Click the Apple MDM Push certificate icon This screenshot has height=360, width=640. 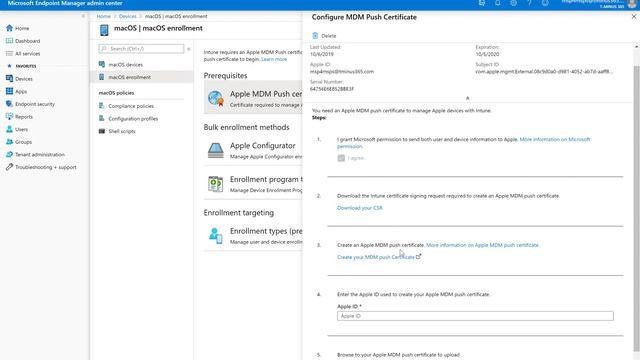click(216, 99)
